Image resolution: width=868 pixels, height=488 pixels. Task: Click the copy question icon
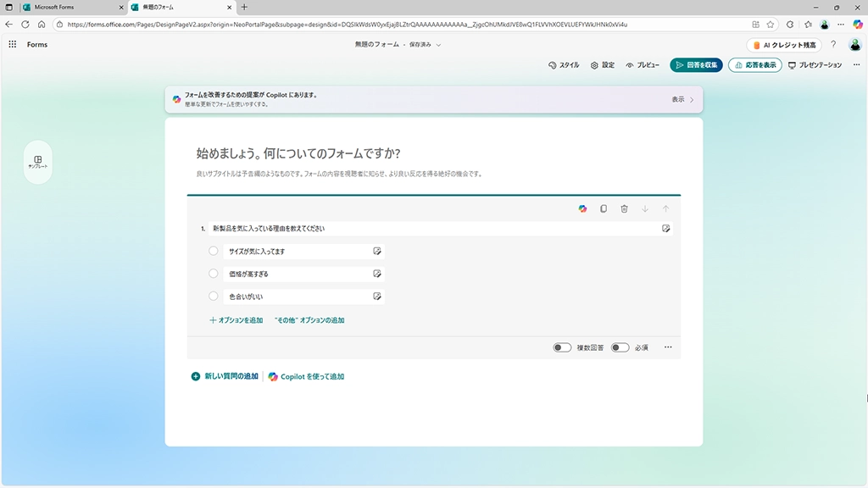tap(604, 208)
